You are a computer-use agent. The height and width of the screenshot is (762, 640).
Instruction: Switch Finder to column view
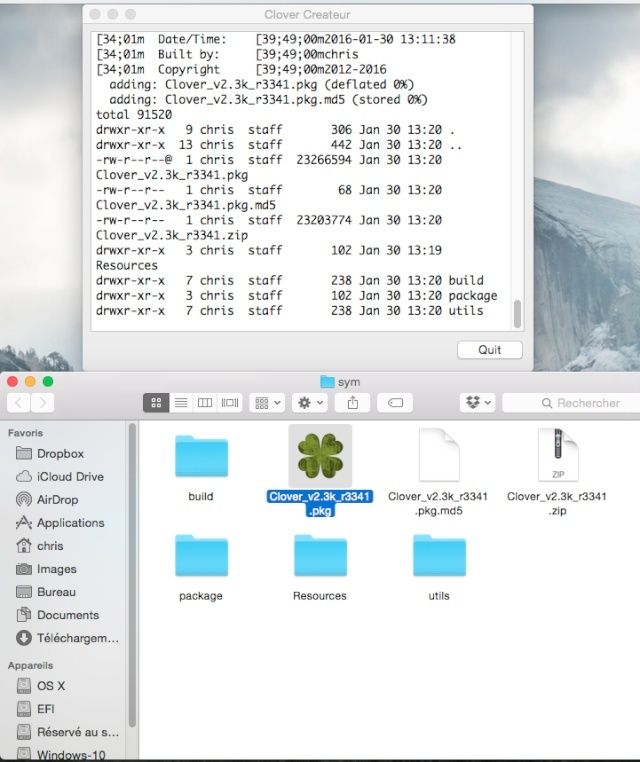[205, 403]
